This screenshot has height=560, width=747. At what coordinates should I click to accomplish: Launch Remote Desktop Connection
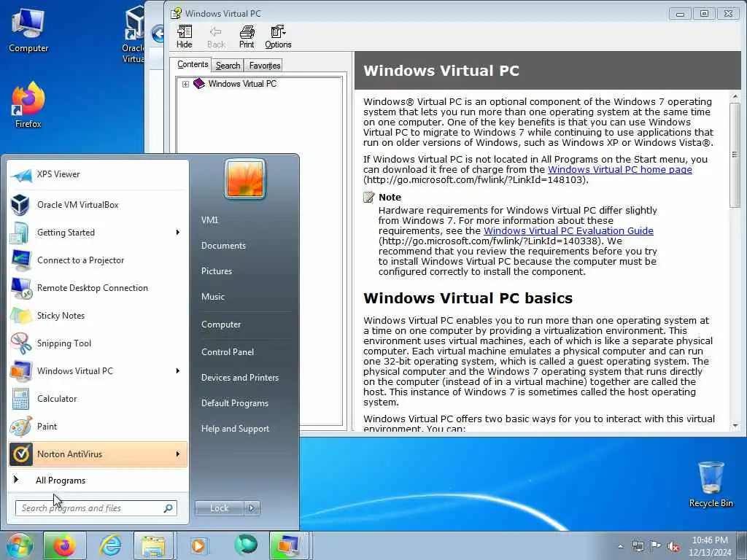[98, 287]
